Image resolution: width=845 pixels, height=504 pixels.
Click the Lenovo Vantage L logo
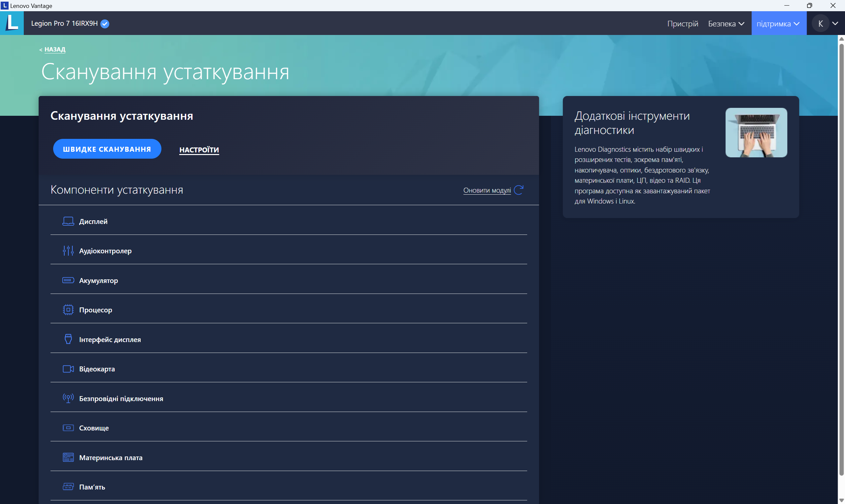12,23
